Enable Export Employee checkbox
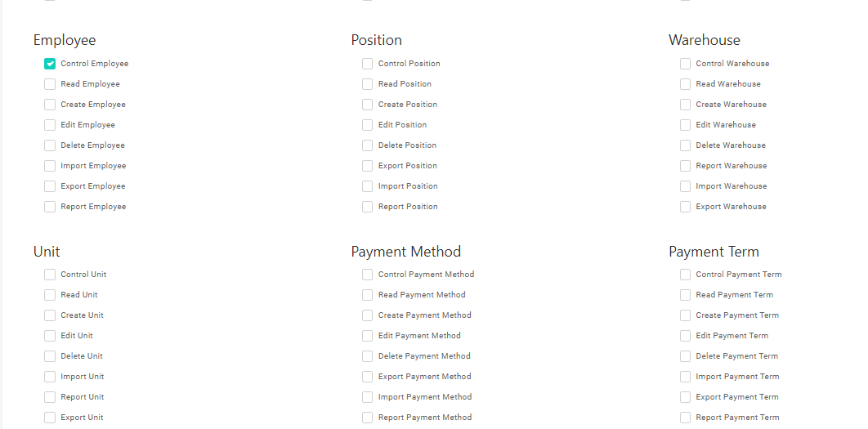Image resolution: width=868 pixels, height=429 pixels. tap(50, 186)
